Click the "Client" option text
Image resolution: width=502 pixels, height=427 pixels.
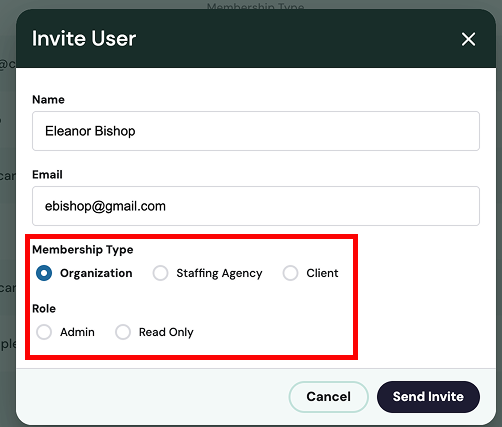322,273
